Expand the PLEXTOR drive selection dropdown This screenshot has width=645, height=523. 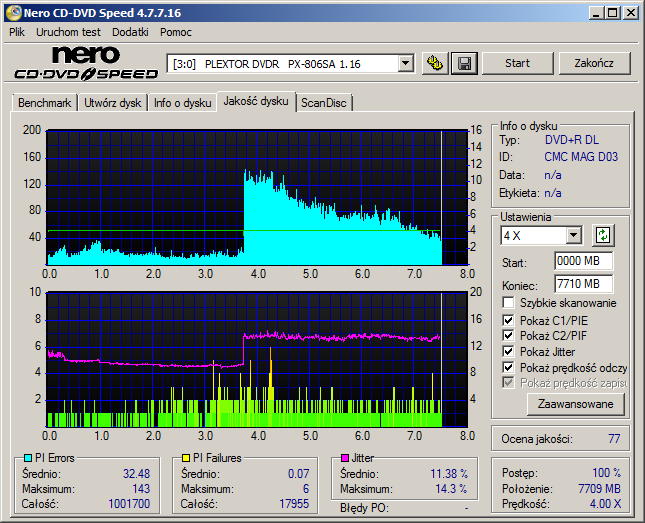coord(406,64)
